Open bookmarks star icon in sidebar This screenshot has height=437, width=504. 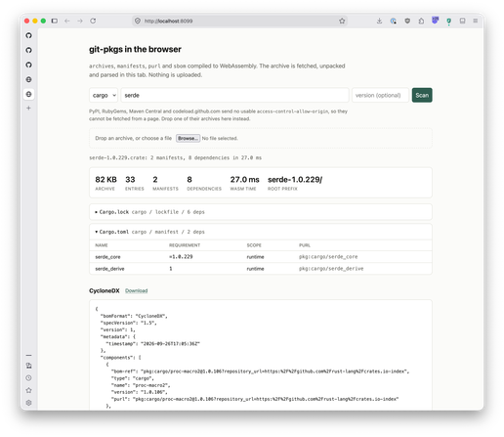29,390
